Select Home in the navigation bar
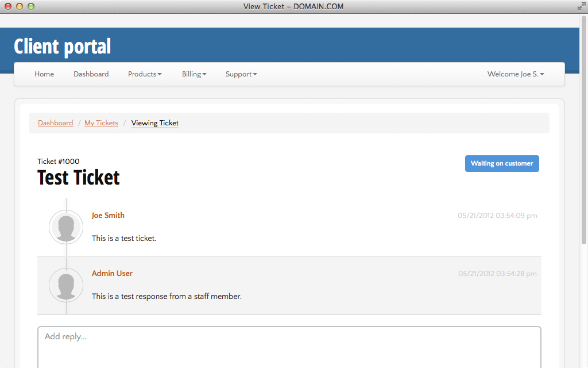This screenshot has height=368, width=588. (44, 74)
